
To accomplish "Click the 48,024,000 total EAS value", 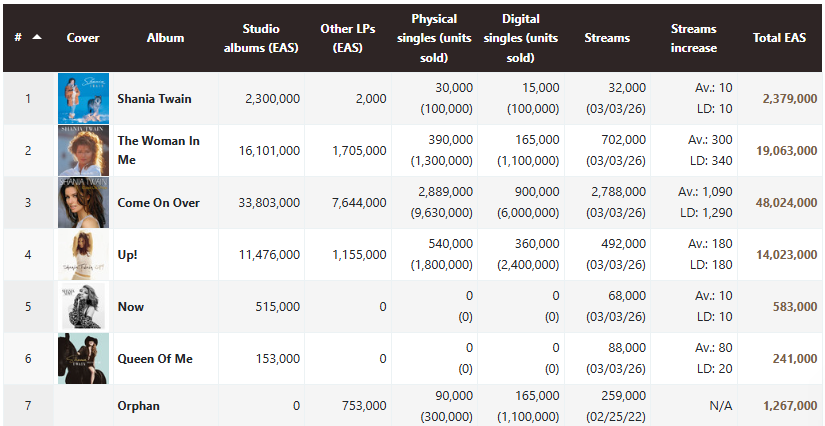I will pos(787,202).
